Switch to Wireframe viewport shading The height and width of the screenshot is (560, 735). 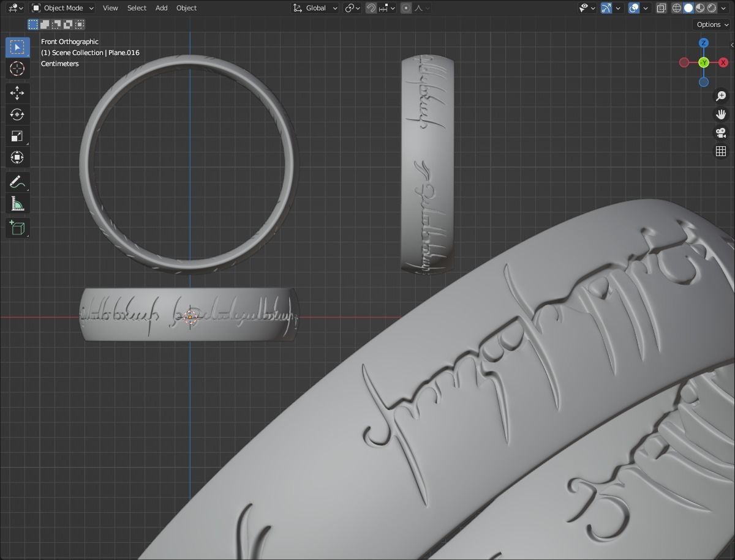pos(677,8)
